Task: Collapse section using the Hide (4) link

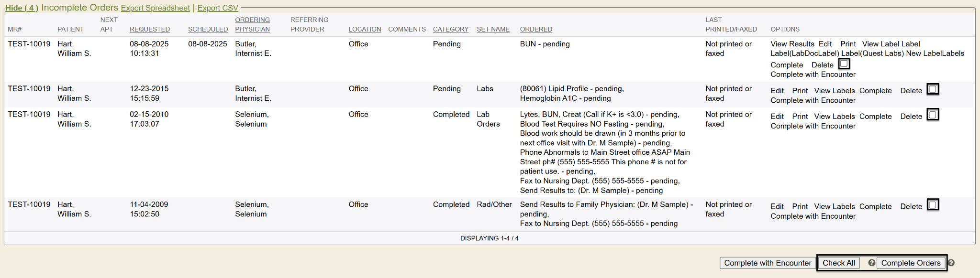Action: click(22, 8)
